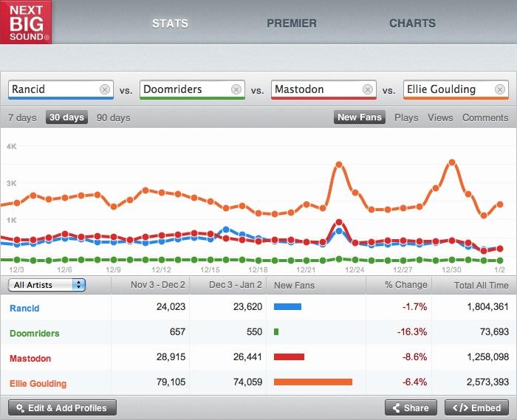The image size is (517, 420).
Task: Click Ellie Goulding's 74,059 value
Action: (247, 382)
